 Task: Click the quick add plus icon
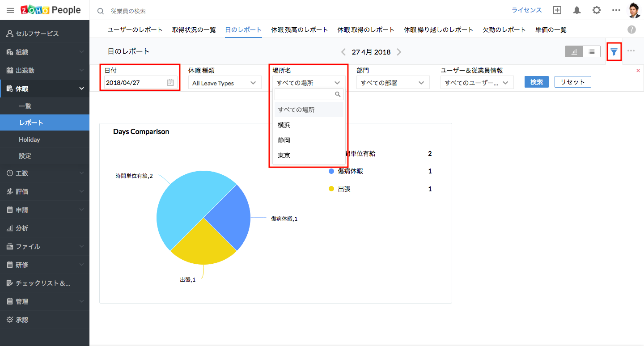[557, 10]
